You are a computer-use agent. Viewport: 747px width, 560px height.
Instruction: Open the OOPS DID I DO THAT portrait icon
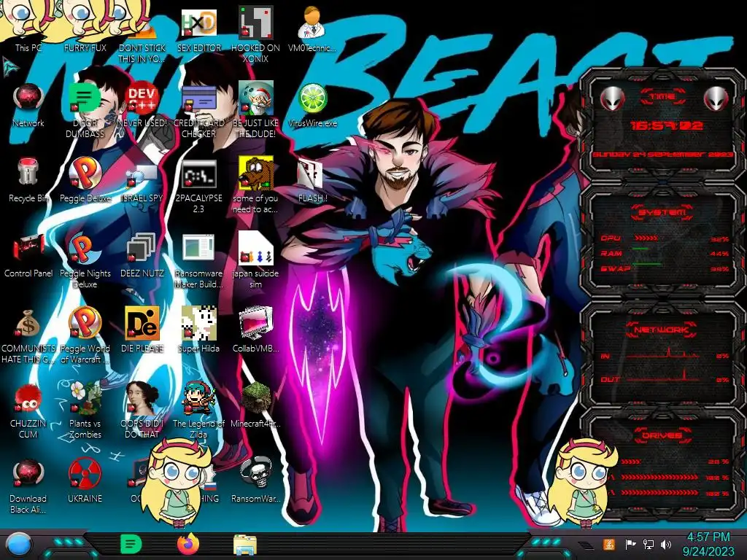pos(142,410)
